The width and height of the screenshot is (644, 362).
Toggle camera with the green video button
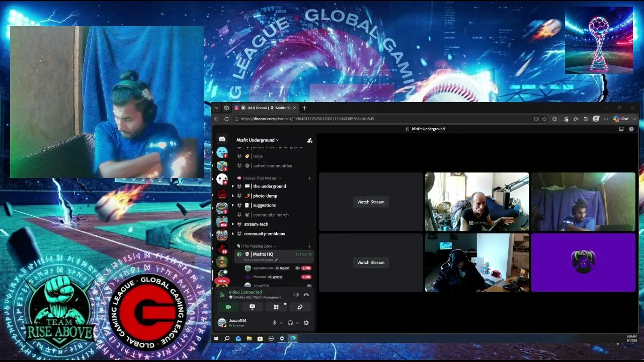click(228, 307)
